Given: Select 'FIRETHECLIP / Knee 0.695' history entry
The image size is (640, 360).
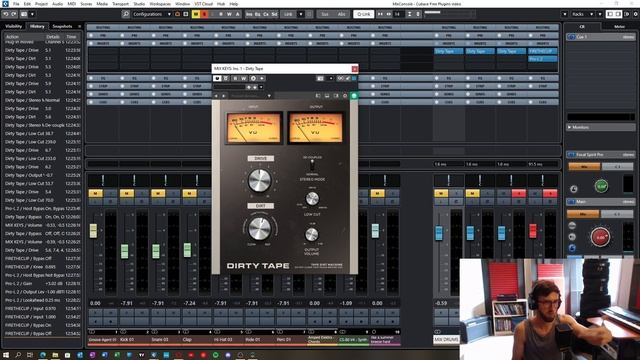Looking at the screenshot, I should click(x=42, y=267).
